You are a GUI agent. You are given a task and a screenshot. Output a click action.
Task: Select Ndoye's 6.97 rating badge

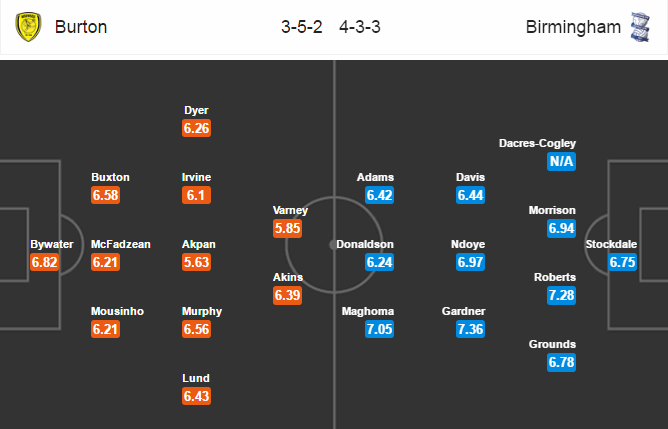(x=470, y=262)
